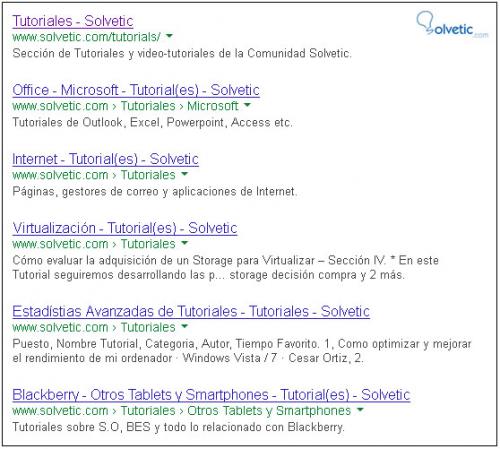Screen dimensions: 500x449
Task: Open the 'Tutoriales - Solvetic' result link
Action: [73, 21]
